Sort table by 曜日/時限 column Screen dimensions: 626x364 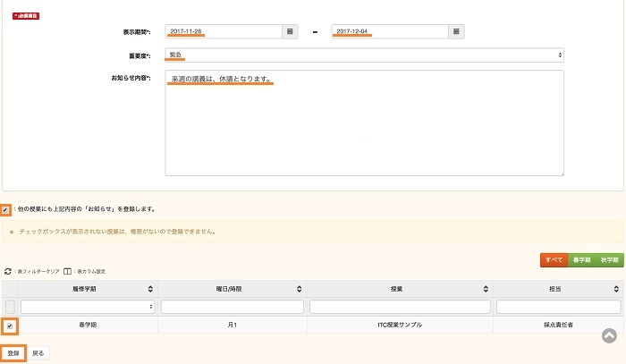(x=300, y=290)
